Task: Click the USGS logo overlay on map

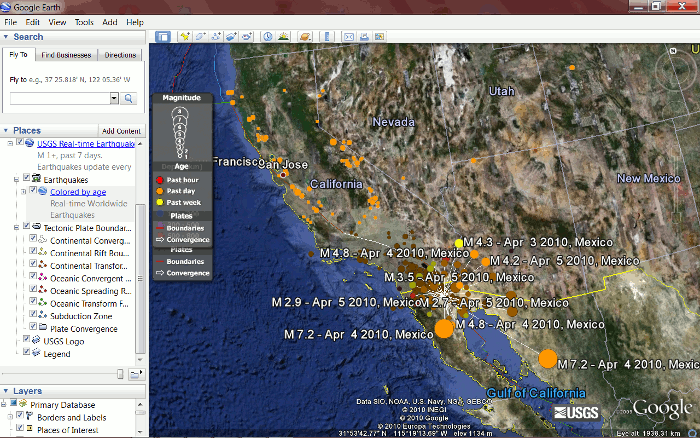Action: [x=576, y=412]
